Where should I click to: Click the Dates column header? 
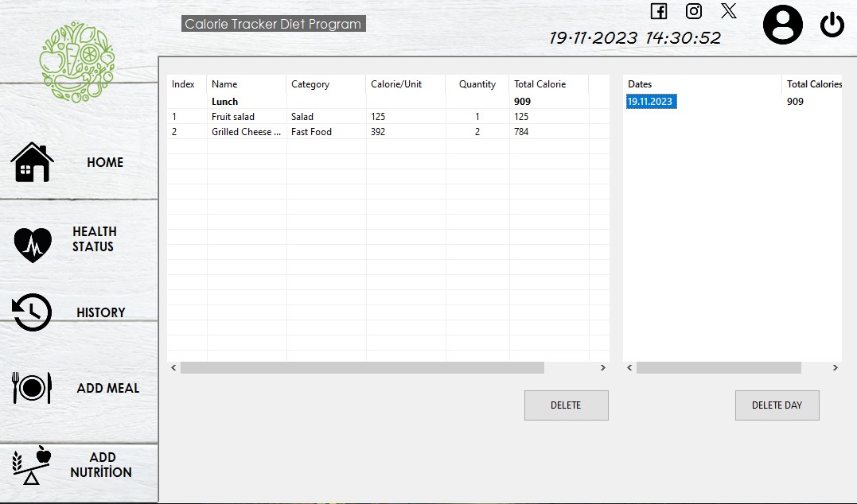point(703,84)
